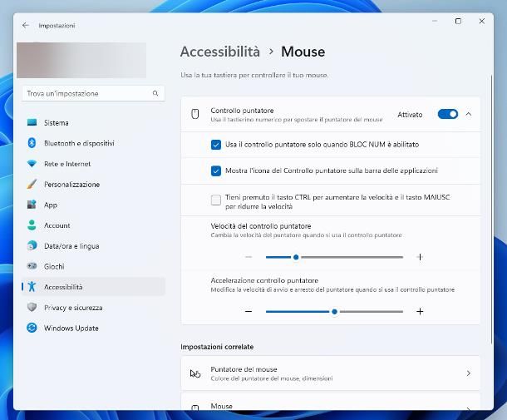Image resolution: width=507 pixels, height=420 pixels.
Task: Decrease pointer acceleration with minus button
Action: 249,312
